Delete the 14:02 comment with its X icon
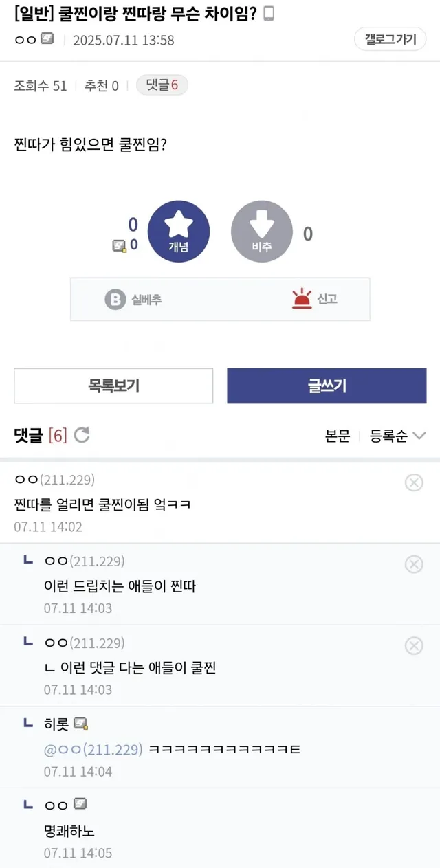The height and width of the screenshot is (868, 440). [x=414, y=482]
